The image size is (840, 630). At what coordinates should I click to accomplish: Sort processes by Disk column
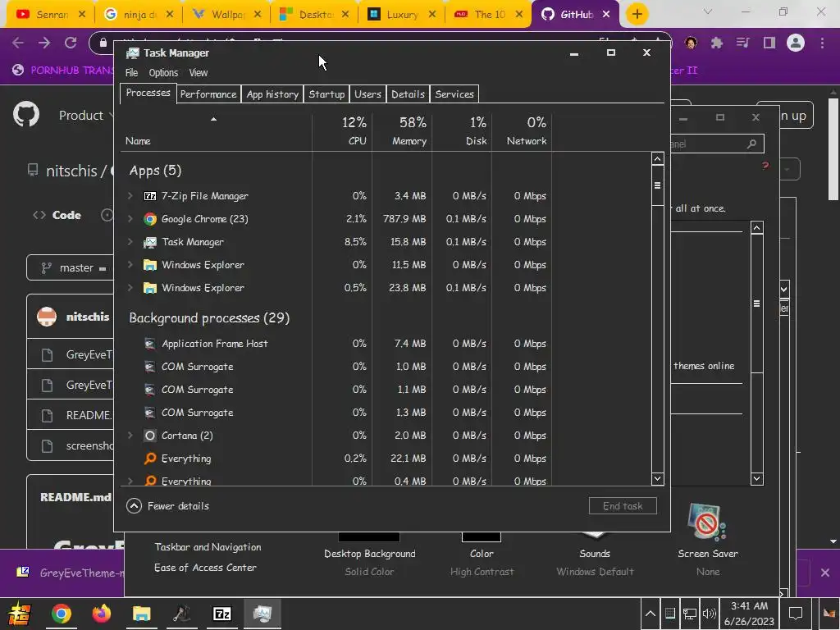click(x=463, y=132)
